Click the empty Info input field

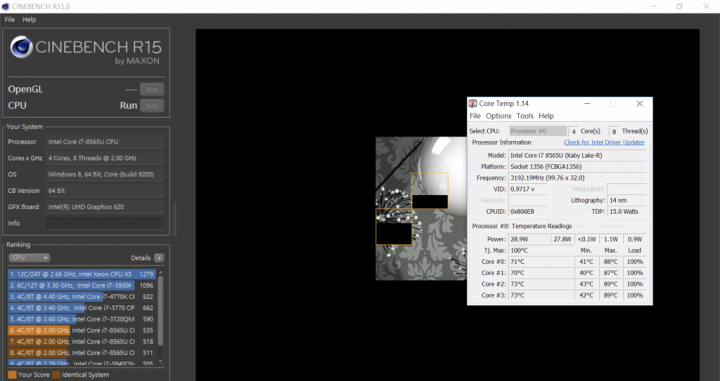tap(105, 223)
